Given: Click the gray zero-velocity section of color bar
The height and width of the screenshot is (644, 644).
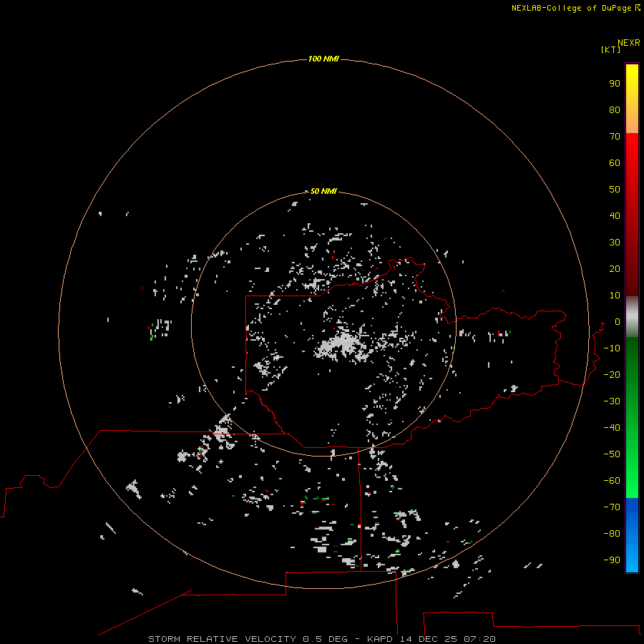Looking at the screenshot, I should (x=632, y=317).
